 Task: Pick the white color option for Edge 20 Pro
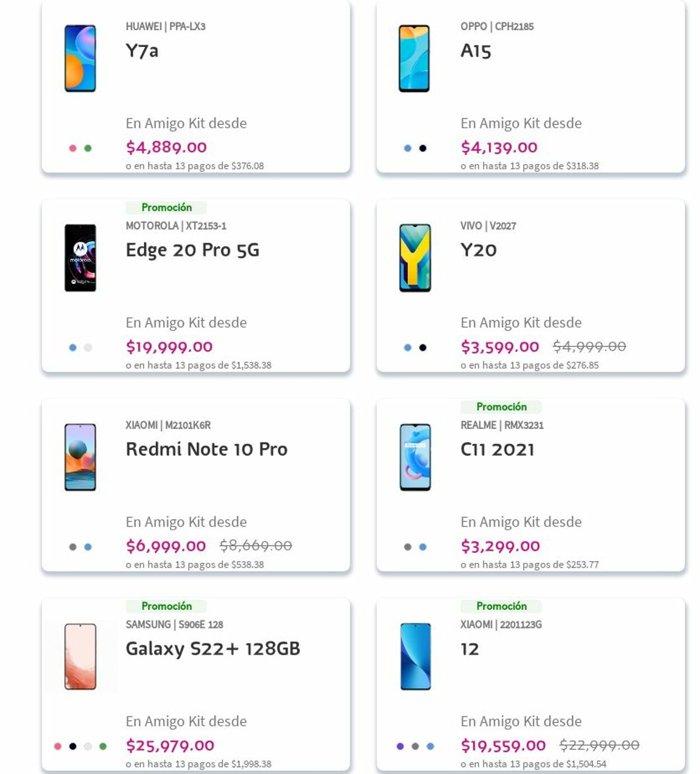pyautogui.click(x=87, y=347)
